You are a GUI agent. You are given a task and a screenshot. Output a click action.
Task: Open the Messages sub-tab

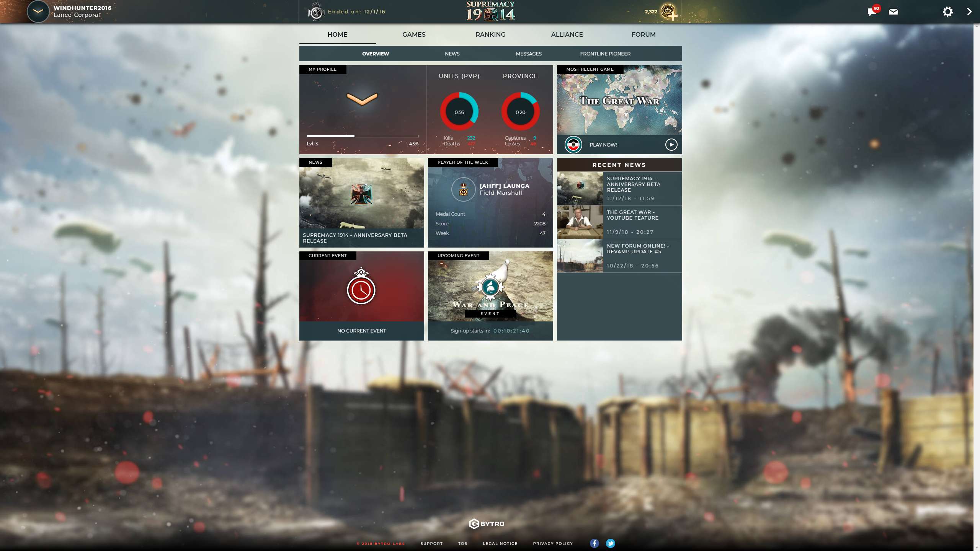click(529, 54)
